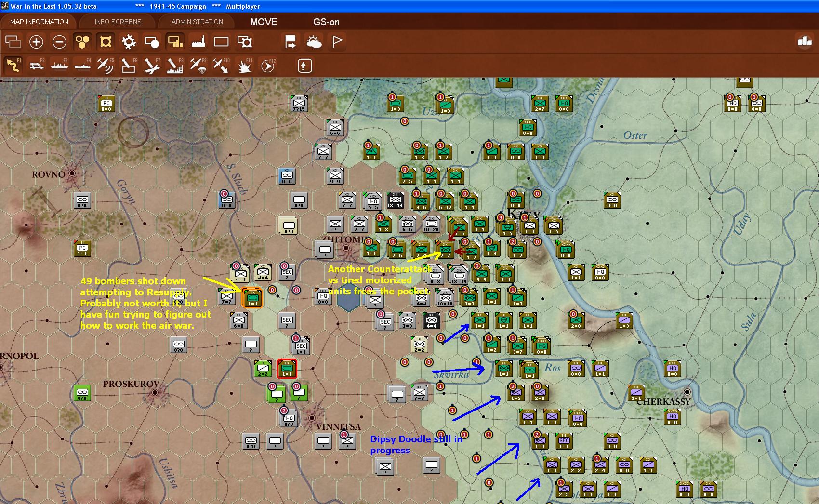Open weather display sun-cloud icon
819x504 pixels.
314,42
